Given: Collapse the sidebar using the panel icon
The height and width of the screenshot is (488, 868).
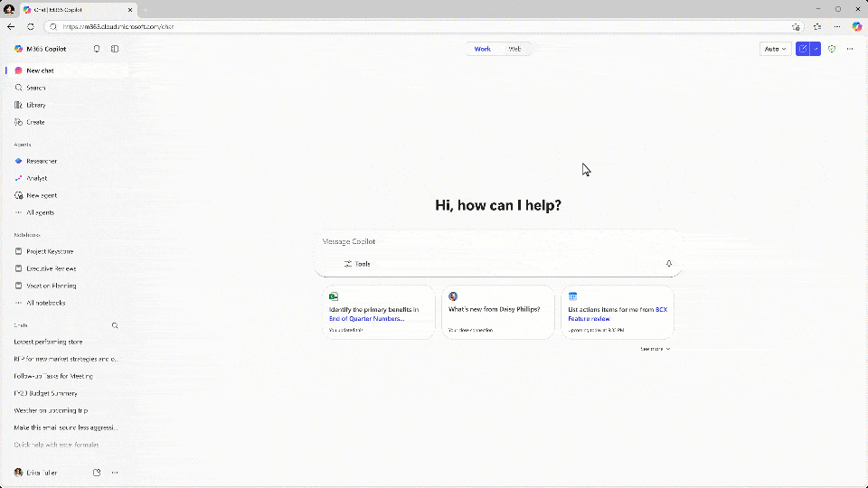Looking at the screenshot, I should click(x=115, y=49).
